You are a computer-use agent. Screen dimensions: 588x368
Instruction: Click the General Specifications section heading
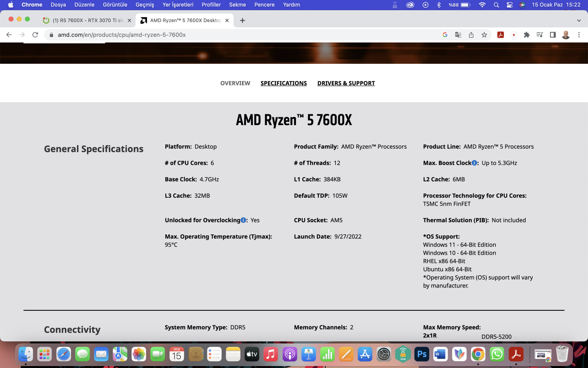(x=94, y=149)
